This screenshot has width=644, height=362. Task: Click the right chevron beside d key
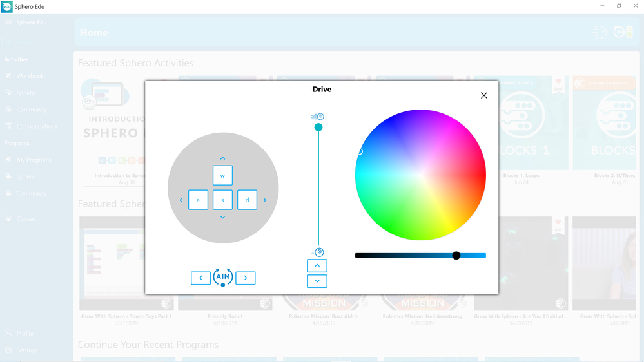click(264, 200)
